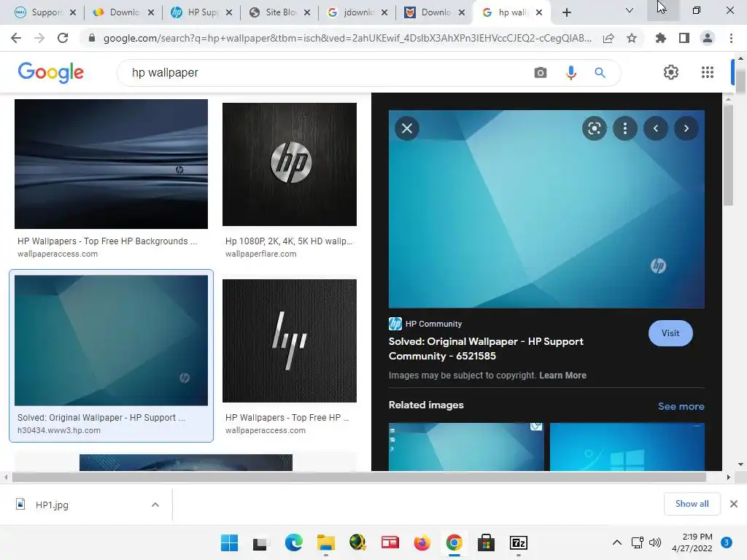Screen dimensions: 747x560
Task: Open the Google apps grid
Action: pyautogui.click(x=708, y=72)
